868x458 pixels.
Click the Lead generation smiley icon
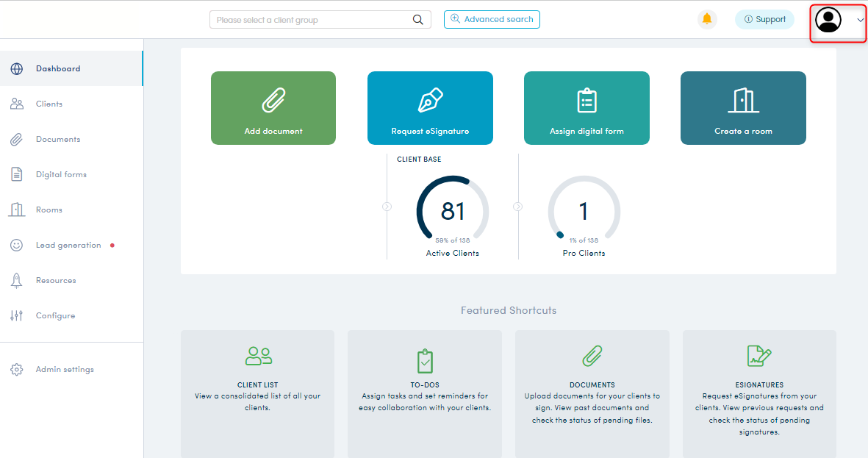coord(17,245)
